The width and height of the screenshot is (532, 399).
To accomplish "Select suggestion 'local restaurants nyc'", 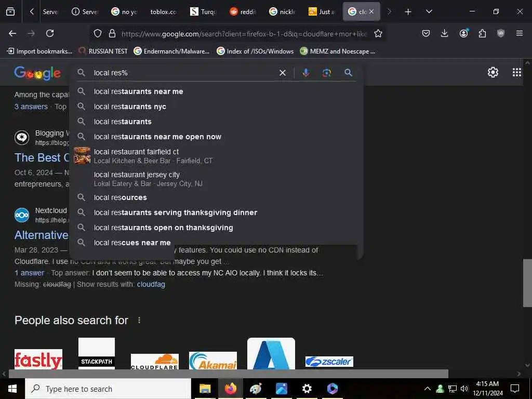I will point(216,107).
